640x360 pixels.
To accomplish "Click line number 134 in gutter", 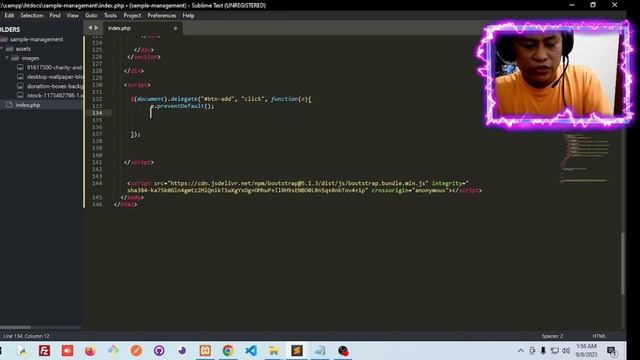I will [x=97, y=113].
